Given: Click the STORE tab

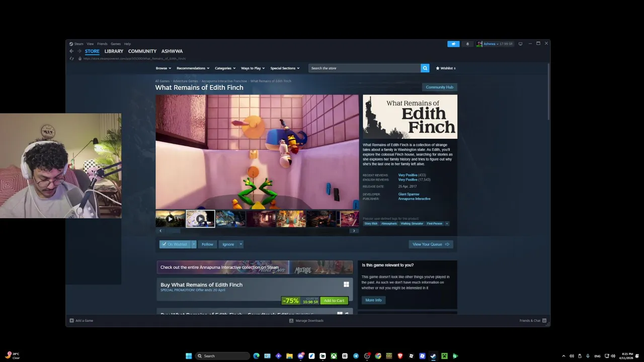Looking at the screenshot, I should (x=92, y=51).
